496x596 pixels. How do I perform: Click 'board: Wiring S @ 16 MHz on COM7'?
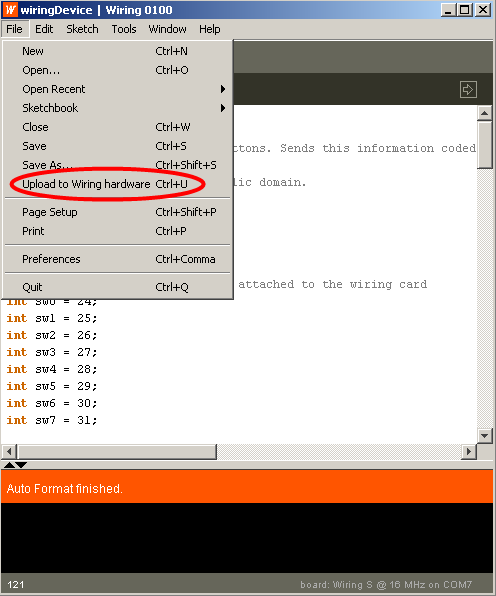[386, 585]
